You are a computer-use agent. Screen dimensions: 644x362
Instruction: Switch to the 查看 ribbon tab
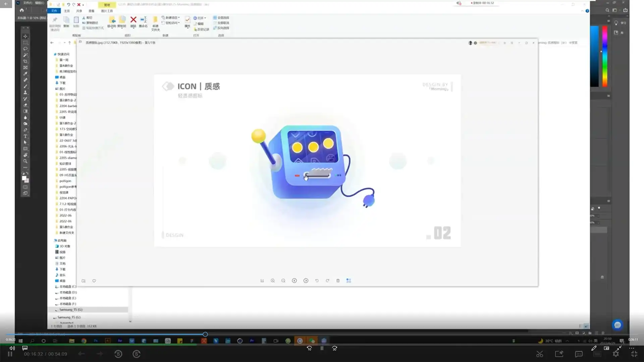(91, 11)
